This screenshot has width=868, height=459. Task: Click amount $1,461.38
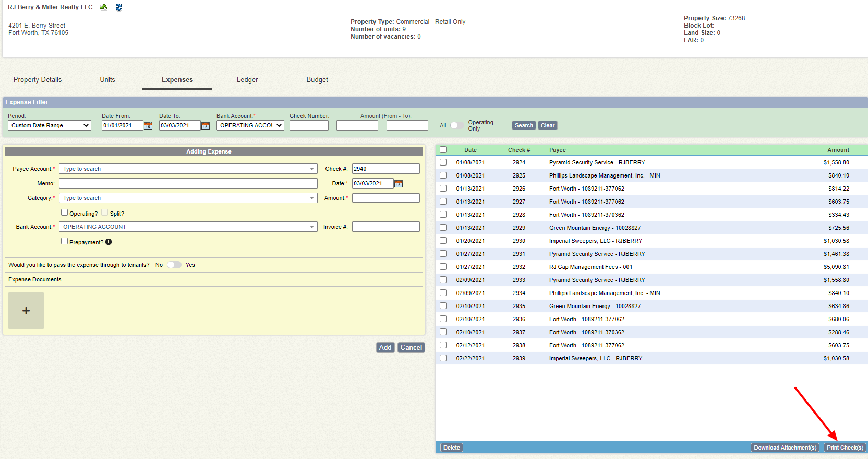point(836,254)
